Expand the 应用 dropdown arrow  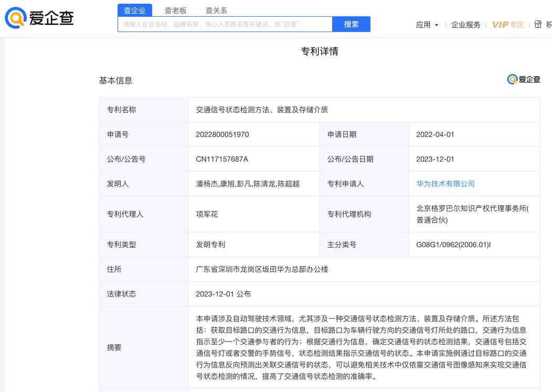click(x=436, y=25)
